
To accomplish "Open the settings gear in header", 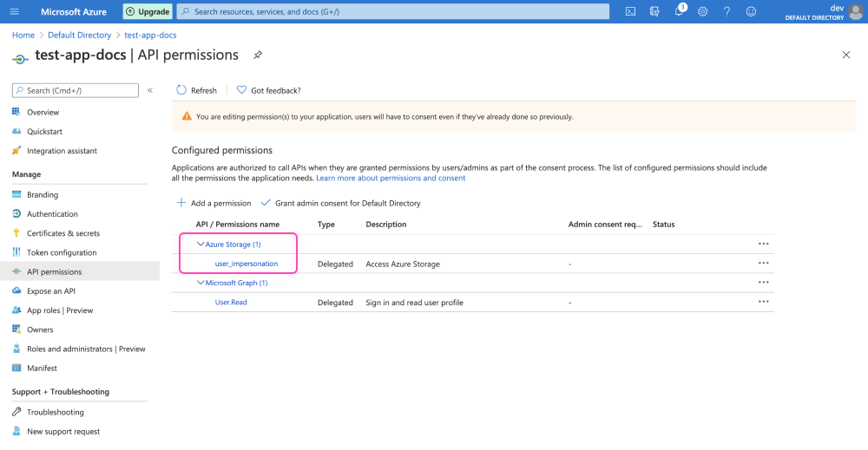I will coord(702,11).
